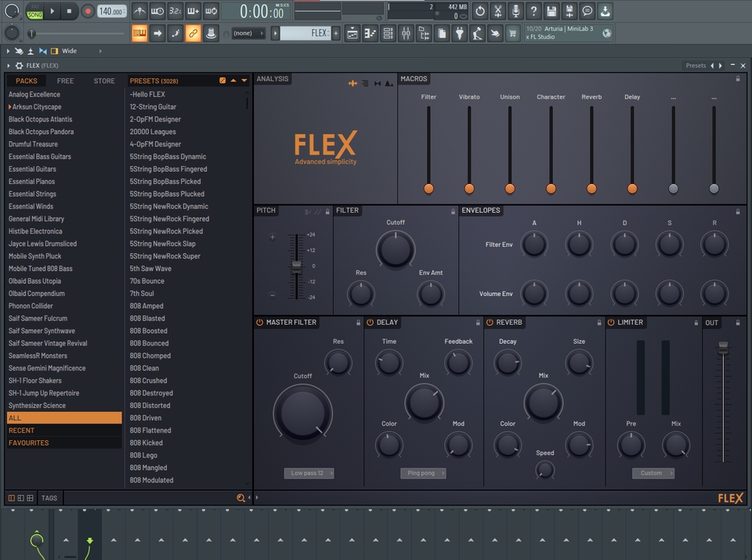Open the piano roll view icon

point(371,33)
